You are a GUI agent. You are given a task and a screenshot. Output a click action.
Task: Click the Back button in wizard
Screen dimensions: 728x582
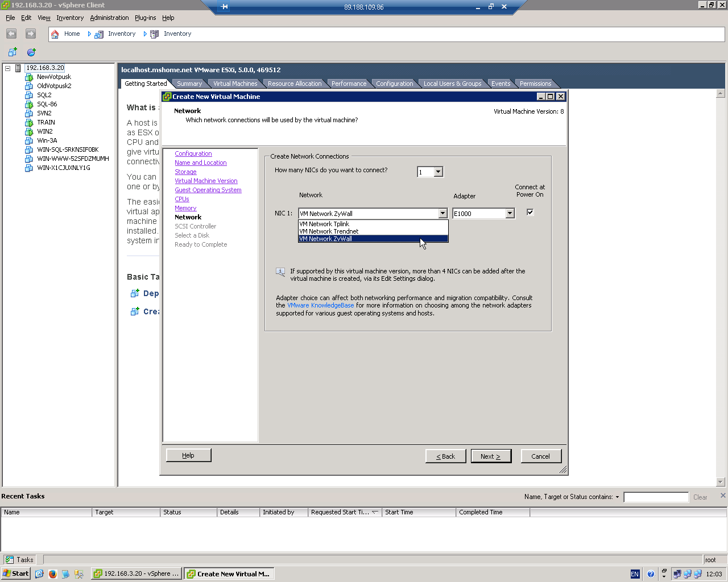coord(446,456)
